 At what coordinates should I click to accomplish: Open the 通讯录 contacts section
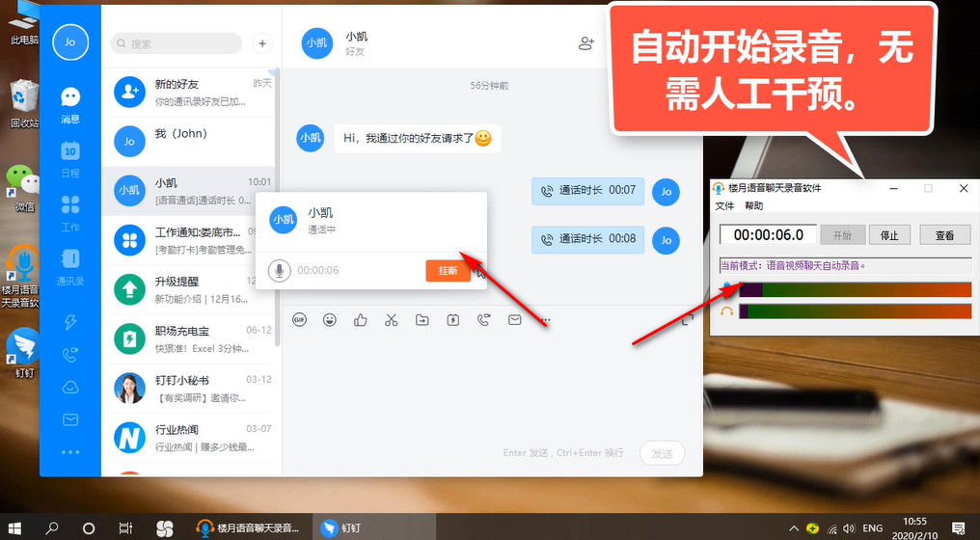70,267
